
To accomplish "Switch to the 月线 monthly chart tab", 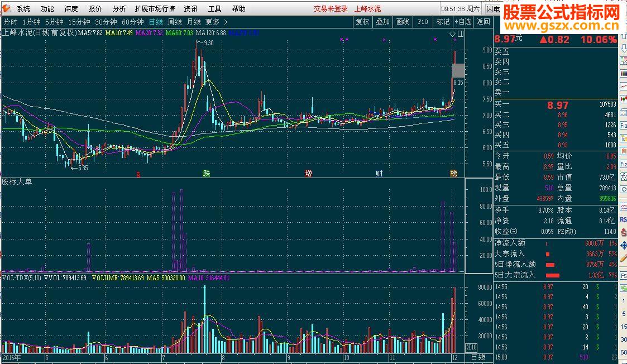I will click(194, 22).
